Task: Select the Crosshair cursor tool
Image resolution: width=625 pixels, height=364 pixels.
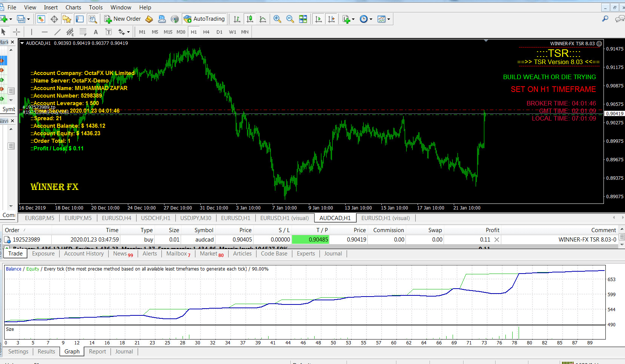Action: (17, 32)
